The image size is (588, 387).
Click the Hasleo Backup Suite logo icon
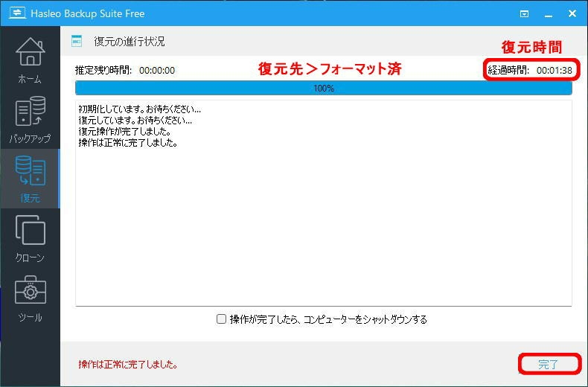(17, 13)
